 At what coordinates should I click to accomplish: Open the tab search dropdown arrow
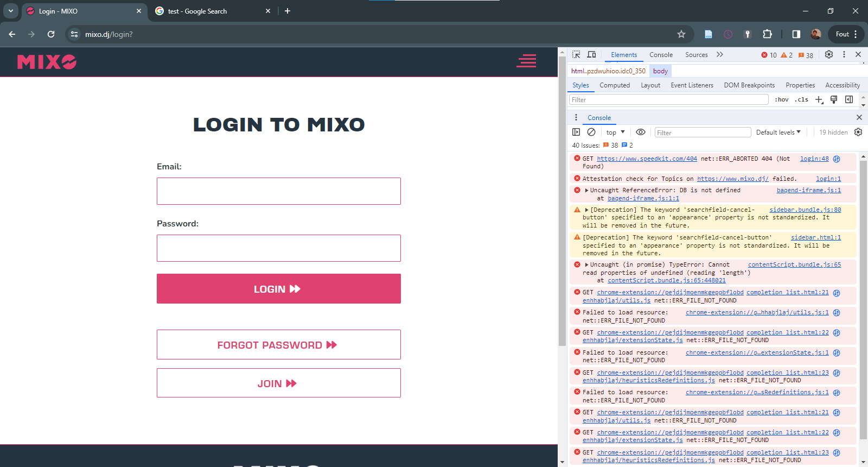[11, 11]
